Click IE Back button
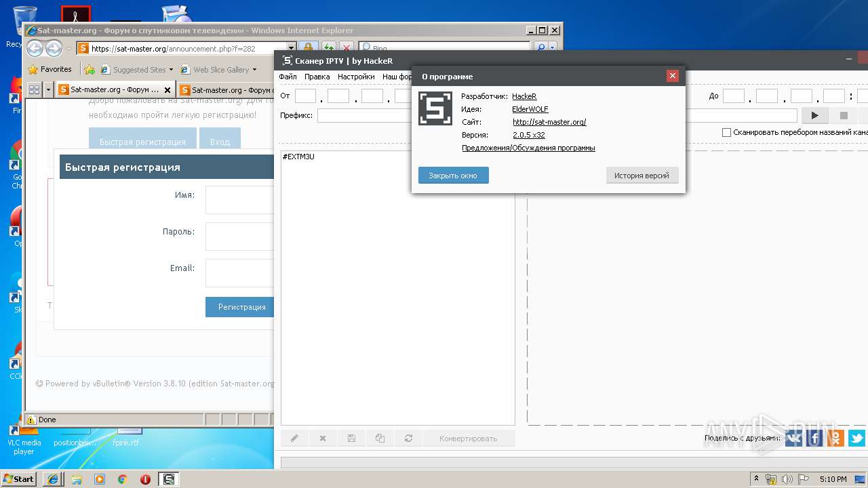The height and width of the screenshot is (488, 868). 35,48
